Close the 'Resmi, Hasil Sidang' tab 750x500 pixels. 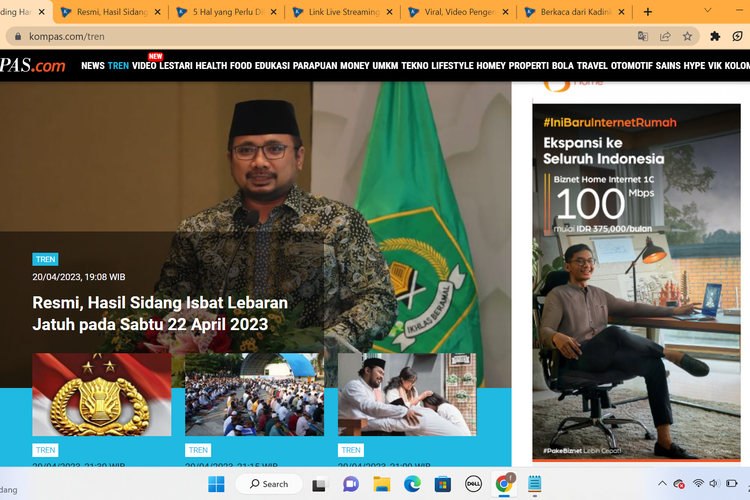coord(157,12)
